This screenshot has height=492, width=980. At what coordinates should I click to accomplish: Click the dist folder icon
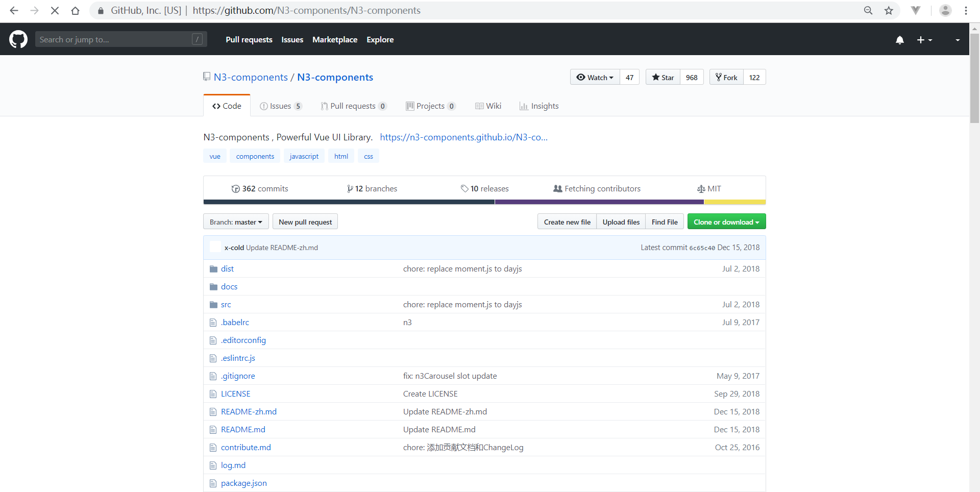pyautogui.click(x=213, y=269)
